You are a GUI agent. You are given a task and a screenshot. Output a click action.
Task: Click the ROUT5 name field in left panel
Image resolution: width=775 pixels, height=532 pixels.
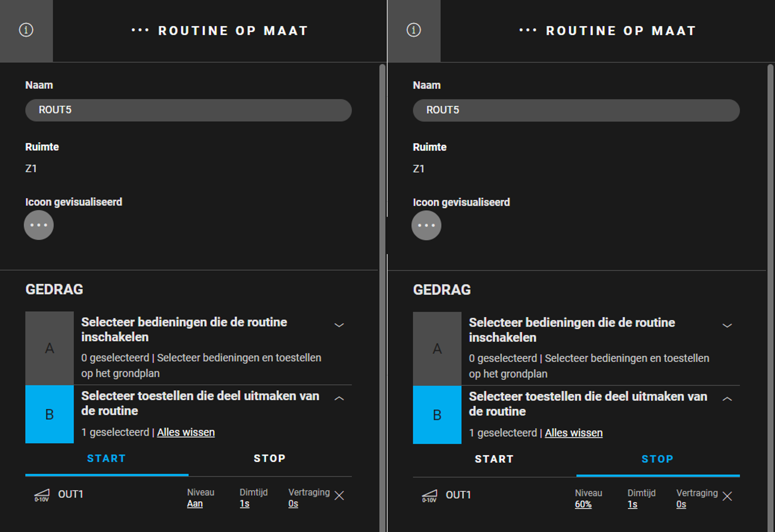point(188,110)
